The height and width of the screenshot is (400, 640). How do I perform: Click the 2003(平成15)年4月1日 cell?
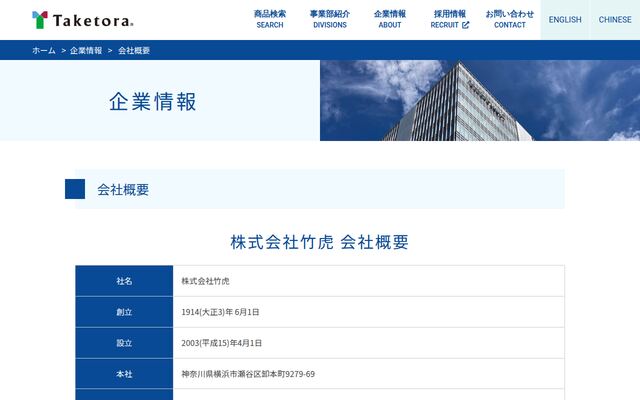click(369, 343)
